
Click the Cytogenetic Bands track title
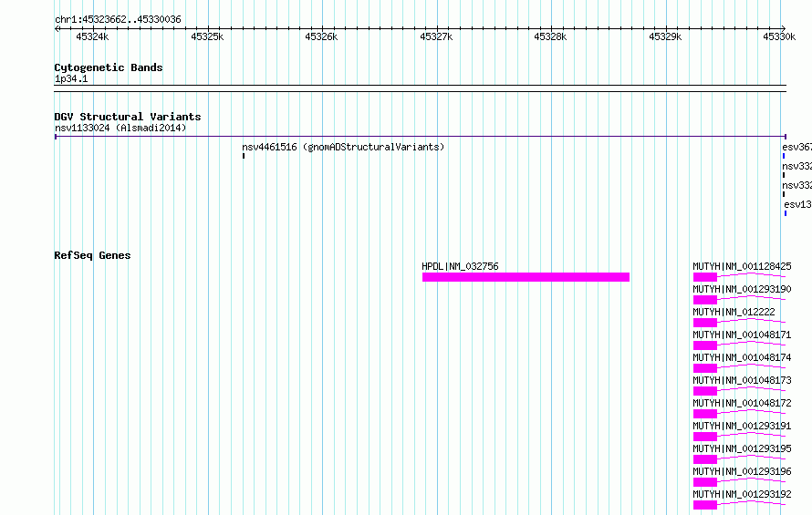[109, 67]
